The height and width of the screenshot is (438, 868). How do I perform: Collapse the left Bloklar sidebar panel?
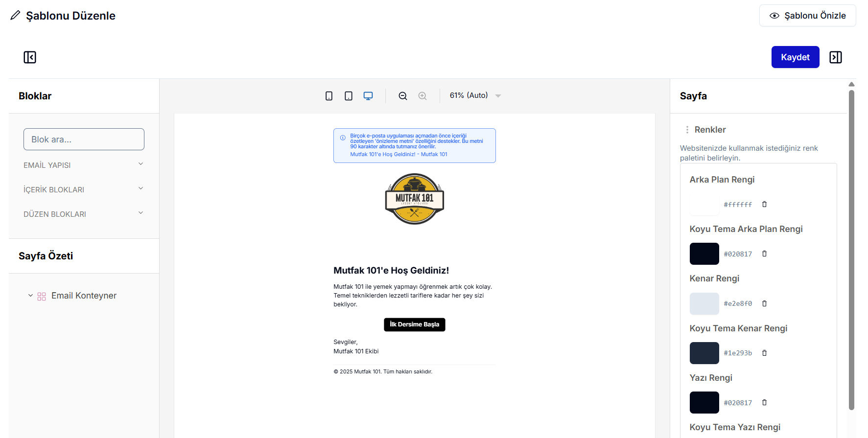click(30, 57)
